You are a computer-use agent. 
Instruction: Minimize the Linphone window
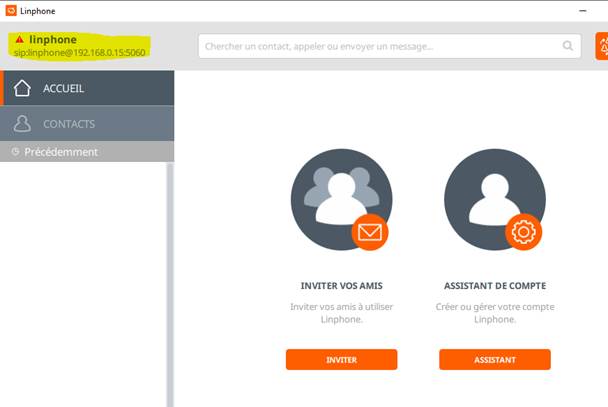click(582, 11)
